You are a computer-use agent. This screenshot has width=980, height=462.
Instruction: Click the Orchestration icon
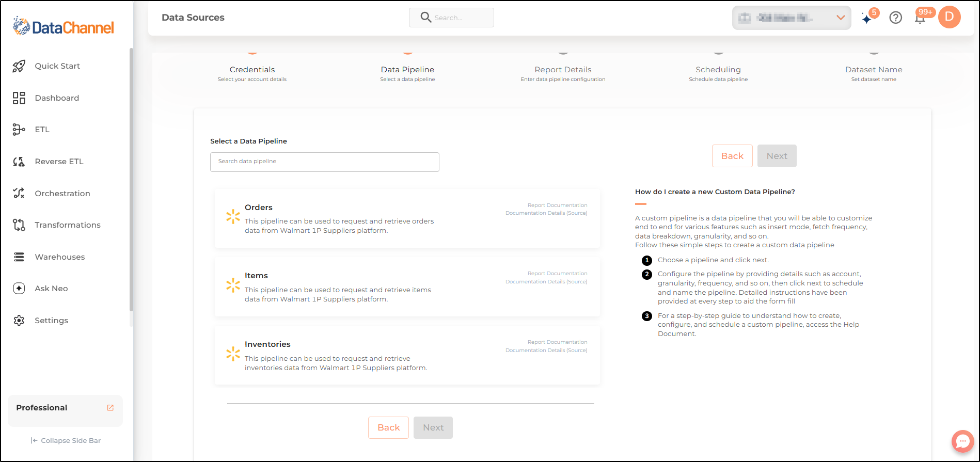pos(19,193)
